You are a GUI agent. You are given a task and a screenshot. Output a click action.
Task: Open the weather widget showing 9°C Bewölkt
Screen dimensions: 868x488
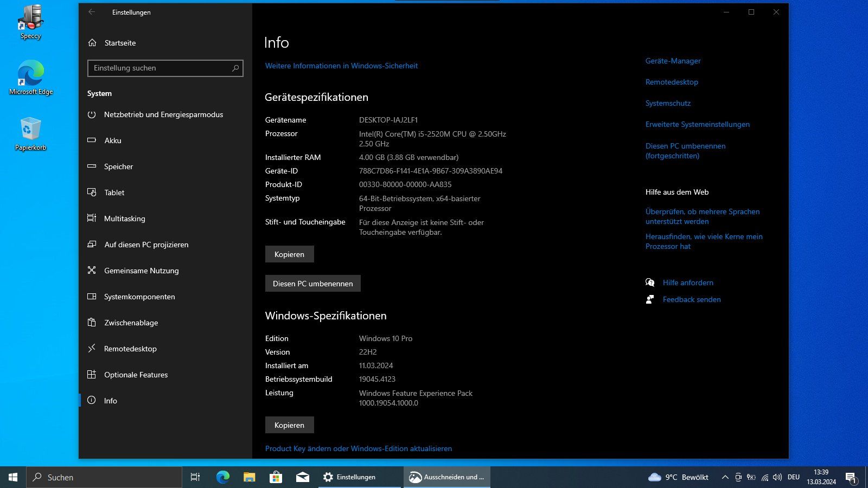point(678,477)
